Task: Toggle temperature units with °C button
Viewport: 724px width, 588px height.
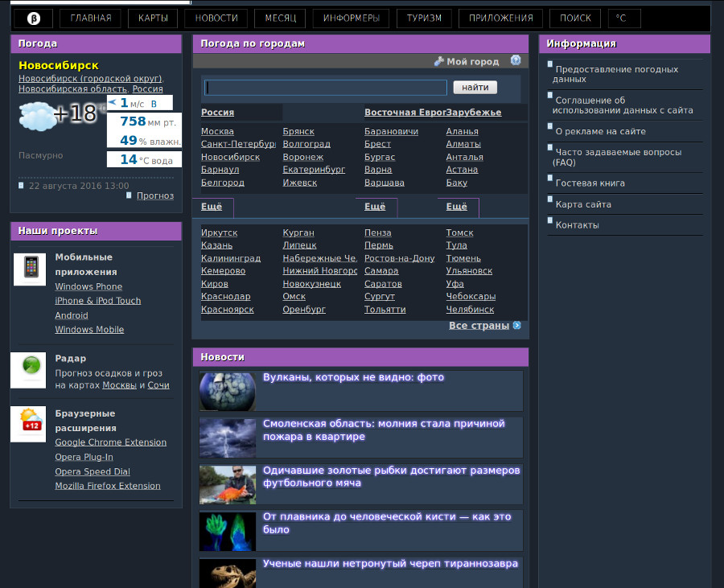Action: pos(621,18)
